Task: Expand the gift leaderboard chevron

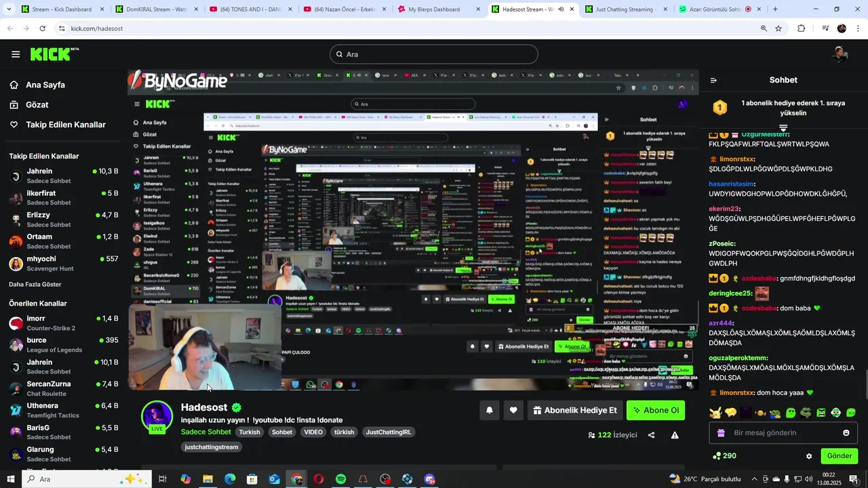Action: point(783,127)
